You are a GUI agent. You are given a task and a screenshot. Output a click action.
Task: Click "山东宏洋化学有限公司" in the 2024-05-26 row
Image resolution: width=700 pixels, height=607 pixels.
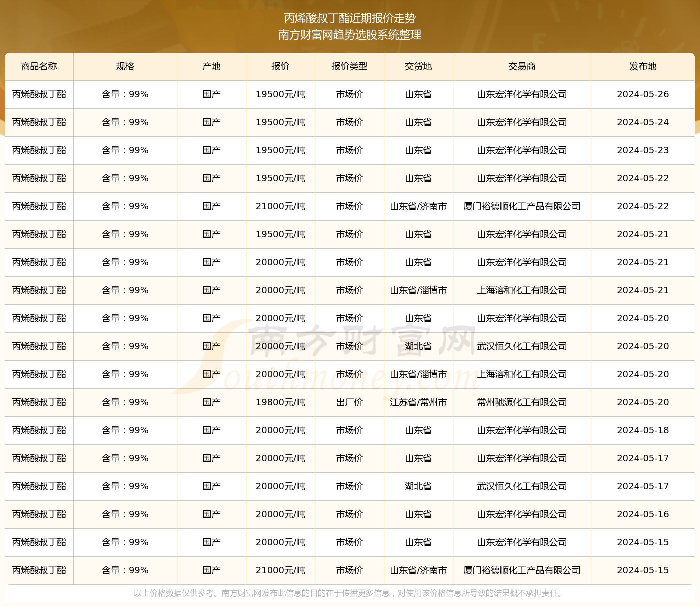tap(522, 94)
